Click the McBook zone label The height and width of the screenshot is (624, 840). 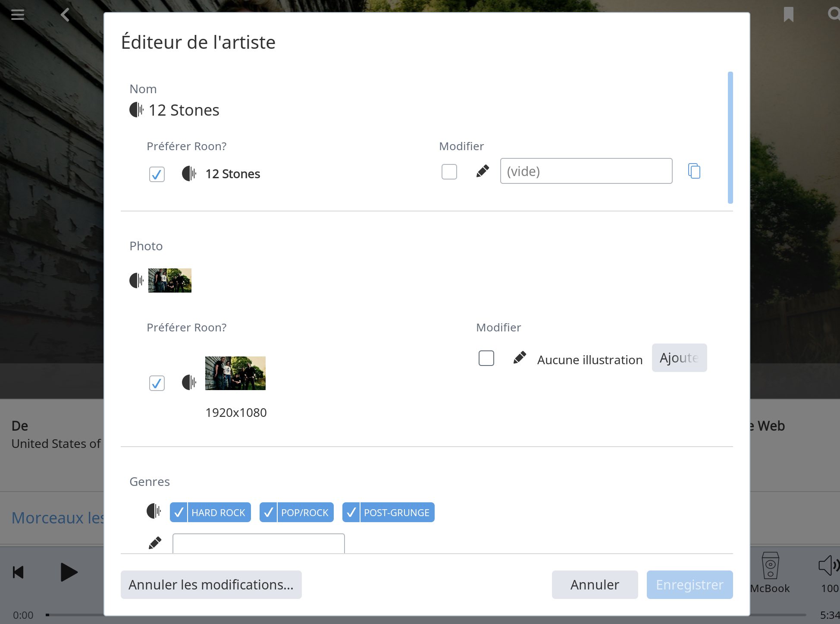(x=770, y=589)
